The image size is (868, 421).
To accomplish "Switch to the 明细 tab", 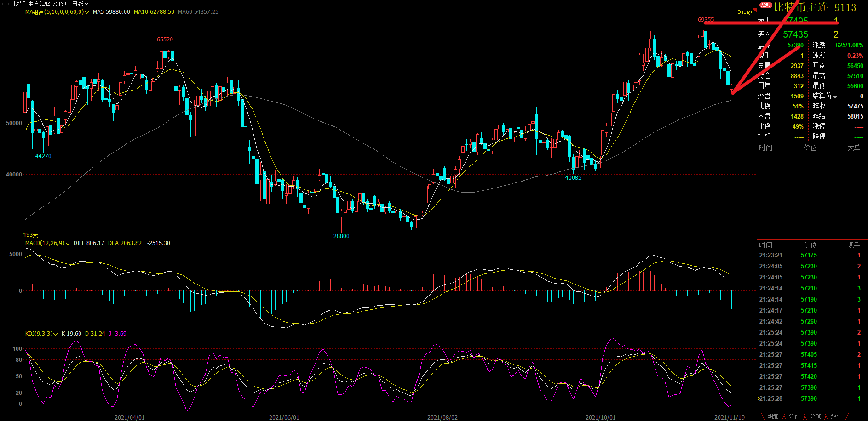I will click(x=773, y=416).
